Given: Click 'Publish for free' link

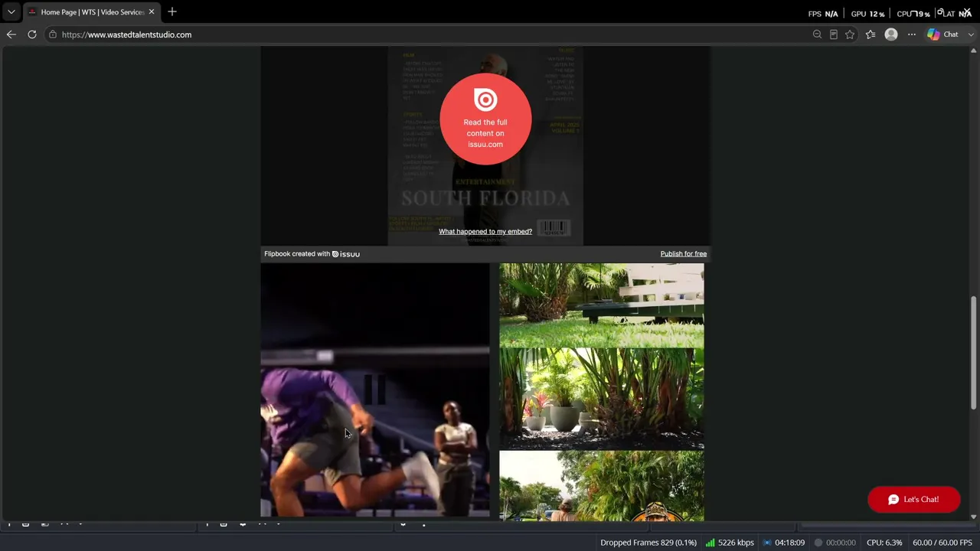Looking at the screenshot, I should [684, 254].
